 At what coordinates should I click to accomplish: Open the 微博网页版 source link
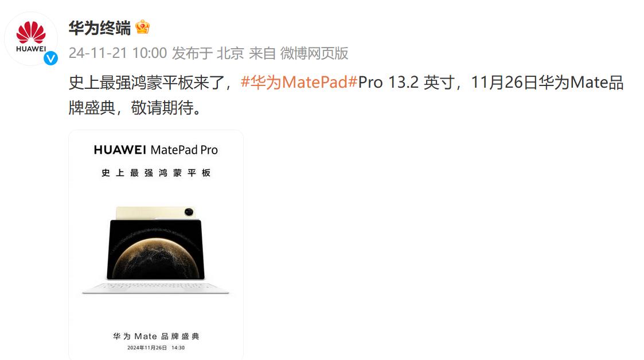[314, 53]
